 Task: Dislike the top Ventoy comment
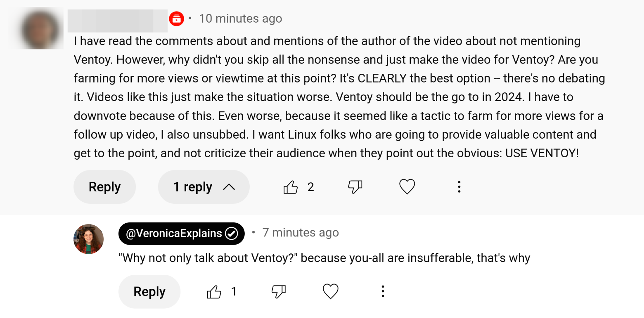pyautogui.click(x=355, y=187)
